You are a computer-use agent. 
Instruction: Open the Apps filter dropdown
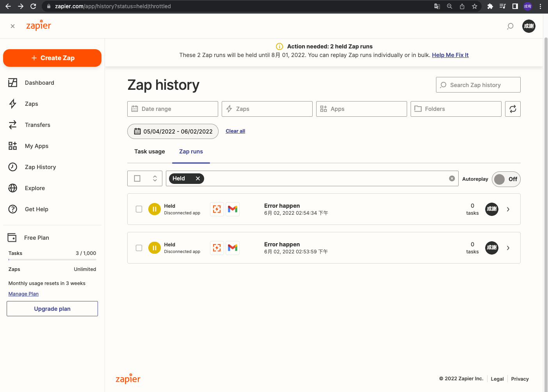361,109
